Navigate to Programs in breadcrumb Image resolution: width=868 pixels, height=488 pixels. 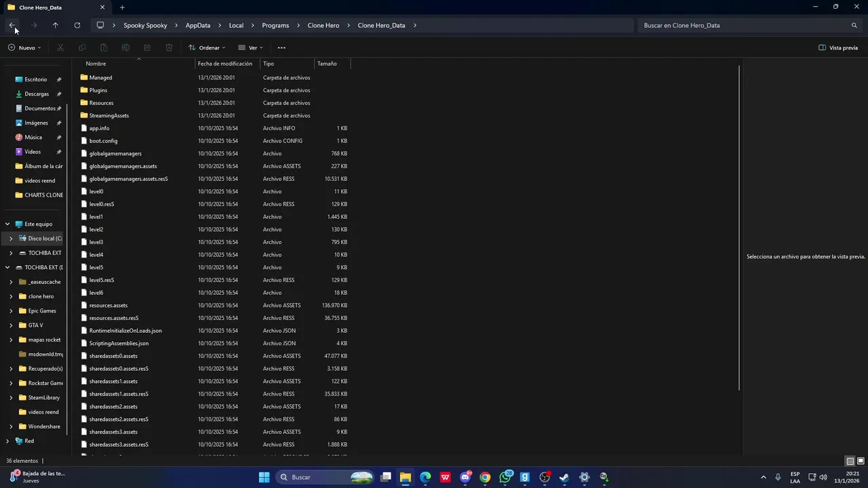click(275, 25)
